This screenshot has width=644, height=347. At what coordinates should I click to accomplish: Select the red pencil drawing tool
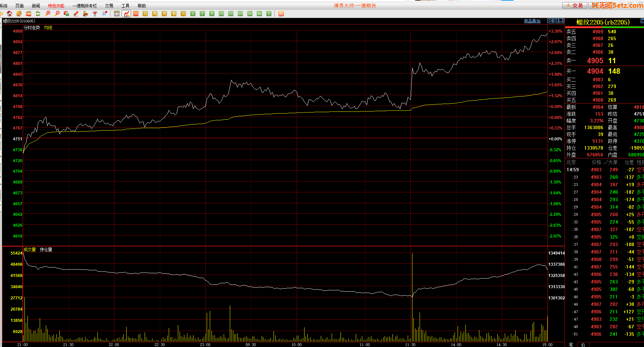point(76,14)
